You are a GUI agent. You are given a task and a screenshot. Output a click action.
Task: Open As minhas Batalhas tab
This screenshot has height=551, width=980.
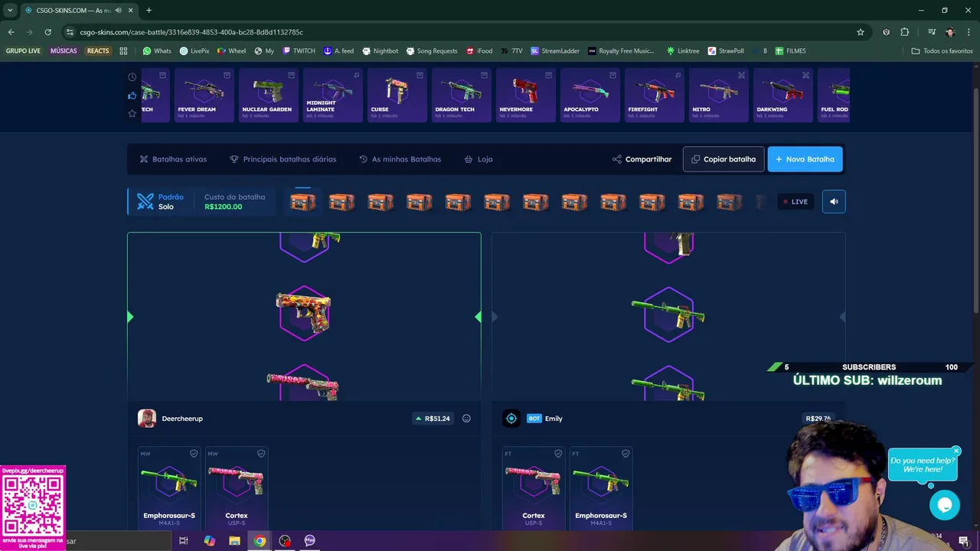click(400, 159)
